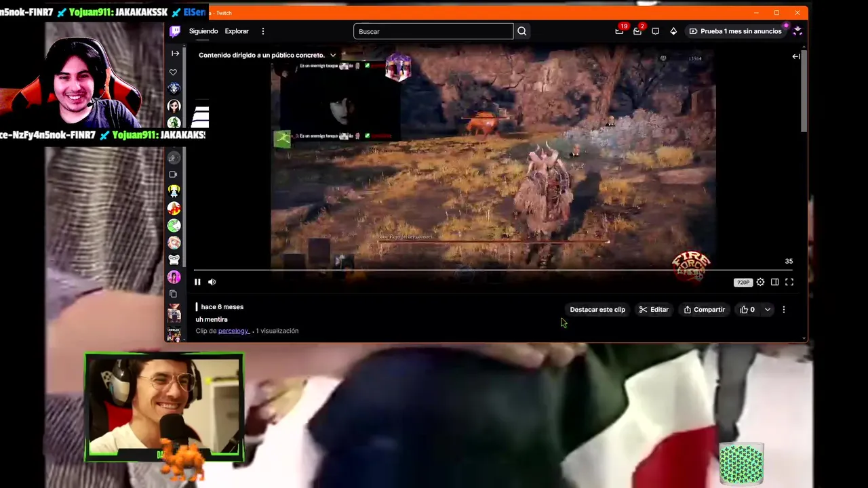Open the notifications inbox showing 19

pos(620,30)
